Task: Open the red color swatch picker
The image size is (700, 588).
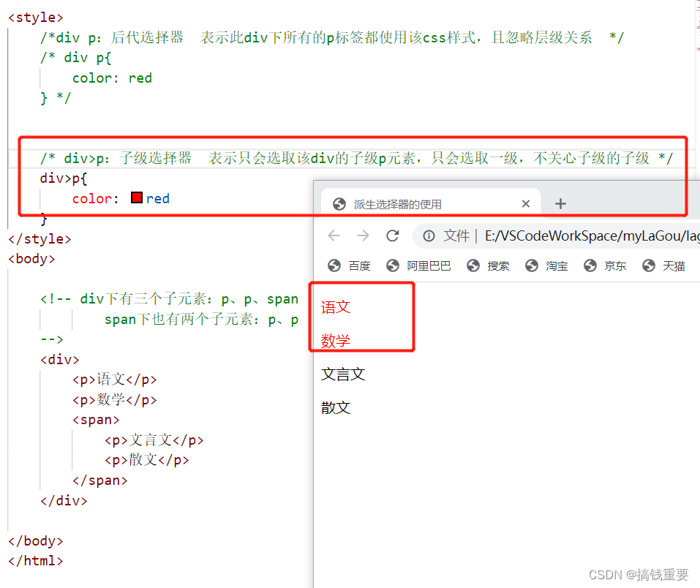Action: pos(137,197)
